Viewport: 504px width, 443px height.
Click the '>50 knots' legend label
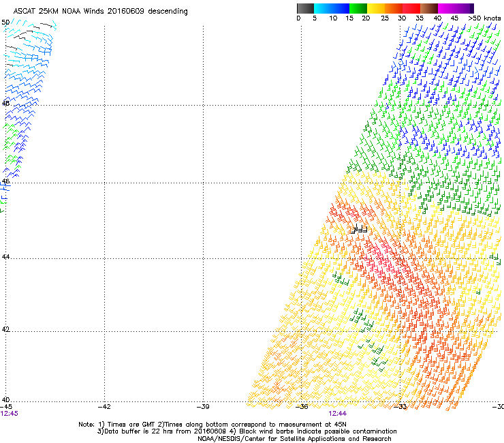point(484,18)
